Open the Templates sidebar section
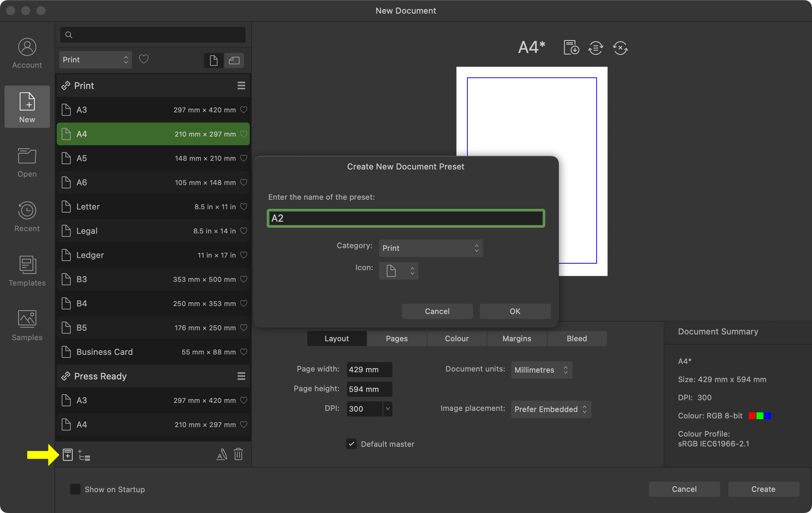The height and width of the screenshot is (513, 812). pos(27,271)
